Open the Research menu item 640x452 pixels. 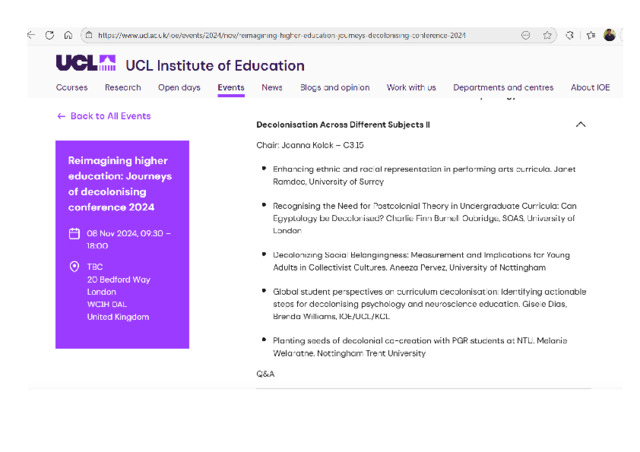click(123, 88)
